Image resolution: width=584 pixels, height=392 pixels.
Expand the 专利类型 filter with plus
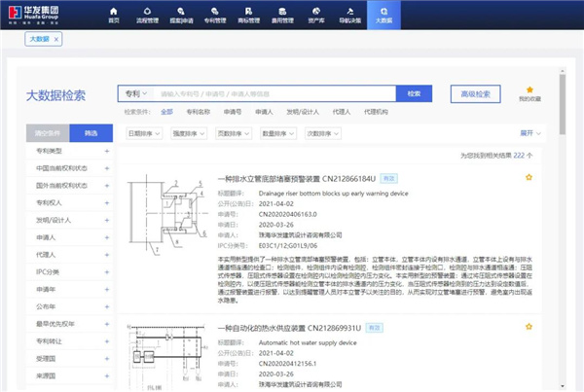point(105,151)
